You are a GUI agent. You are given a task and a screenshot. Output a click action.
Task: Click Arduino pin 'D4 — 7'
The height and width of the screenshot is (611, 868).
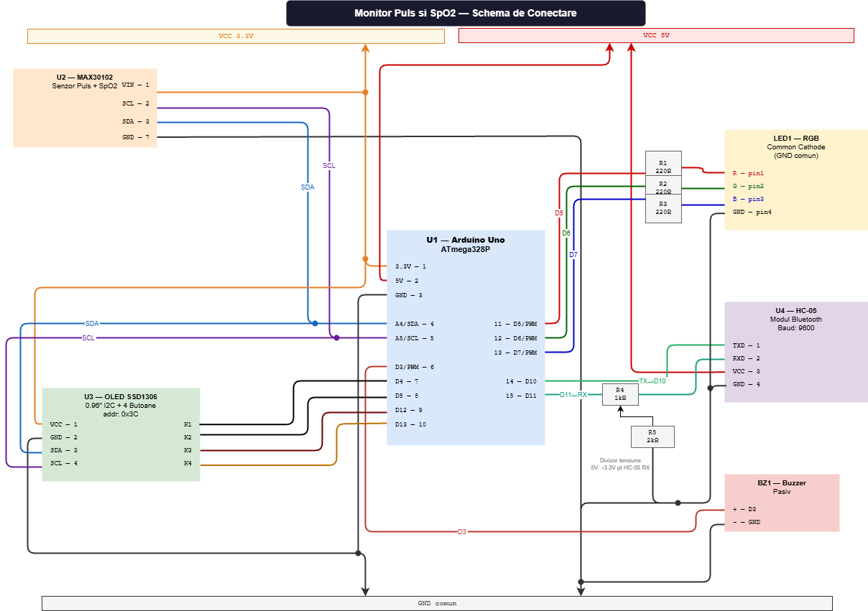pyautogui.click(x=407, y=381)
